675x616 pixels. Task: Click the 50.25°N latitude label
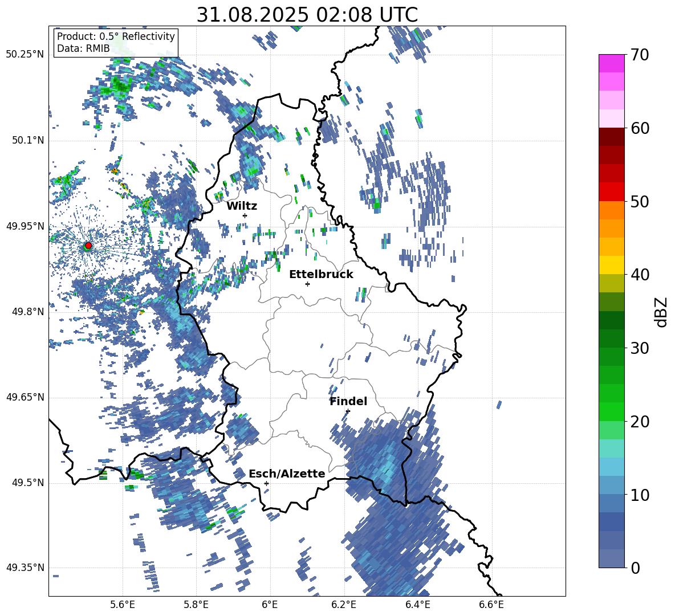click(x=25, y=55)
